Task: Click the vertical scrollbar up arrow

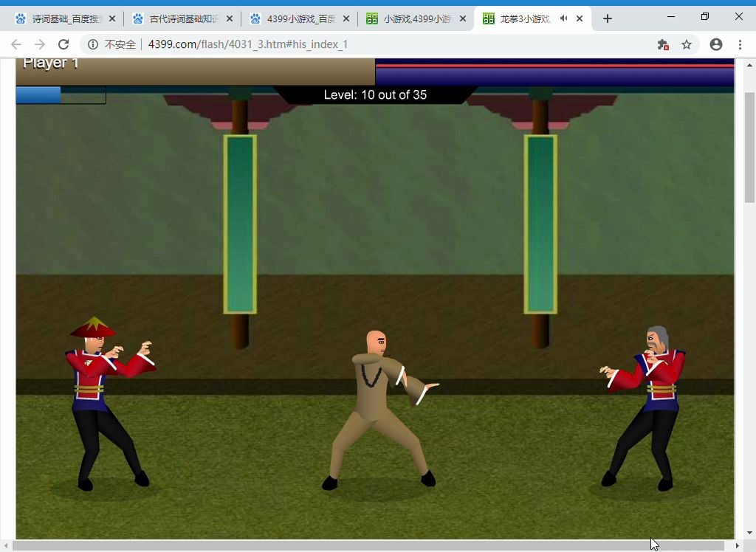Action: coord(749,65)
